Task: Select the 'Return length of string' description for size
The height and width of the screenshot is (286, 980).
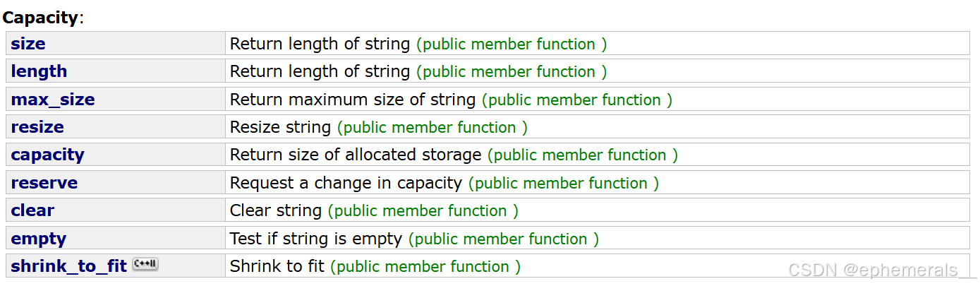Action: [x=320, y=44]
